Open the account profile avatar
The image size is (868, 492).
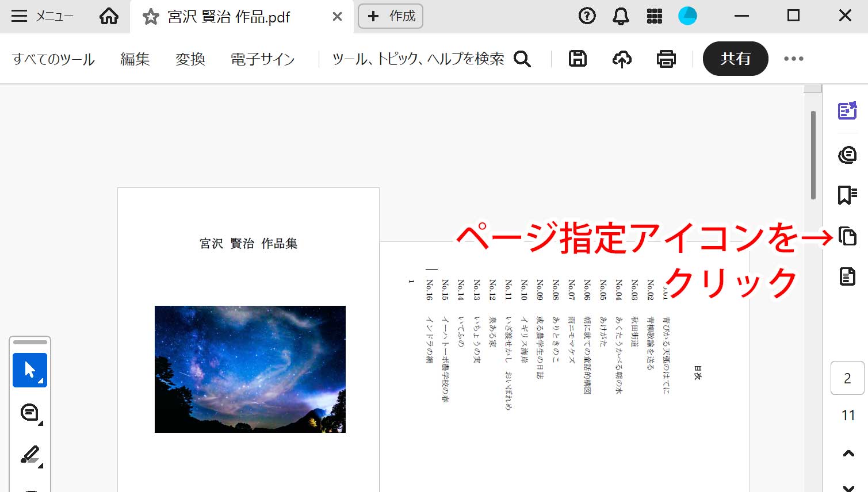687,16
